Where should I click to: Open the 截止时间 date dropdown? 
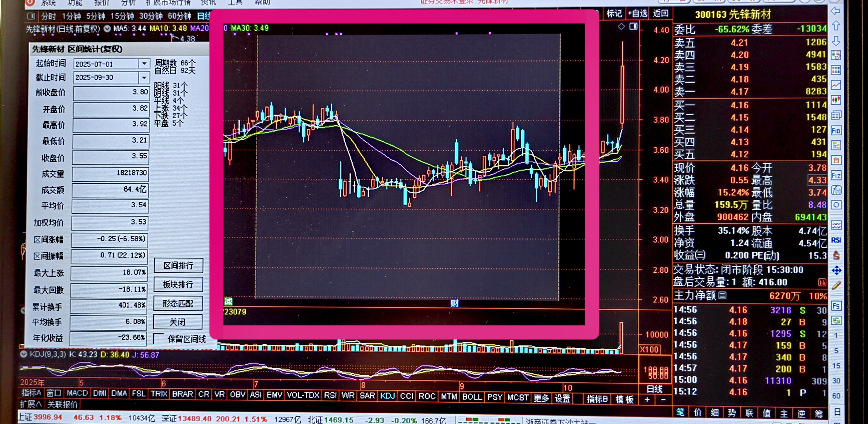click(144, 78)
